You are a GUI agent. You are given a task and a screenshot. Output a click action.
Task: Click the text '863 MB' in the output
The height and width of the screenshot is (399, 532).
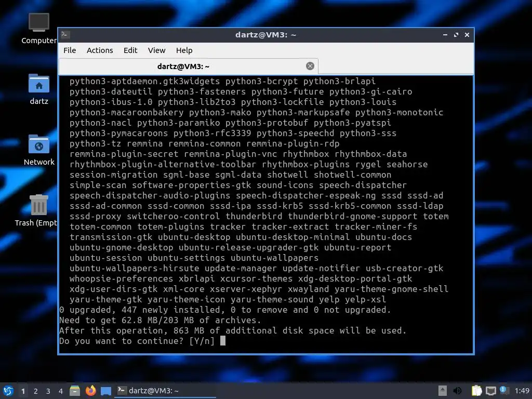(x=189, y=330)
